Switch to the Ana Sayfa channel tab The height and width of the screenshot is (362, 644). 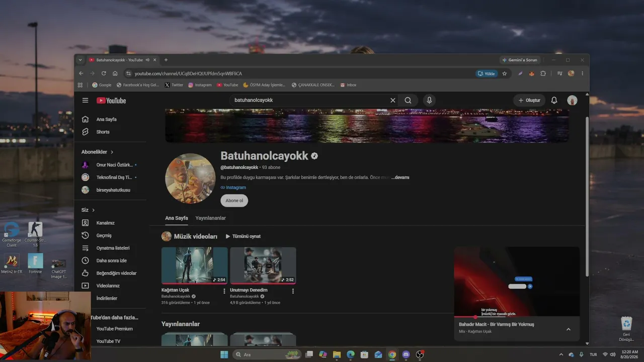(177, 218)
